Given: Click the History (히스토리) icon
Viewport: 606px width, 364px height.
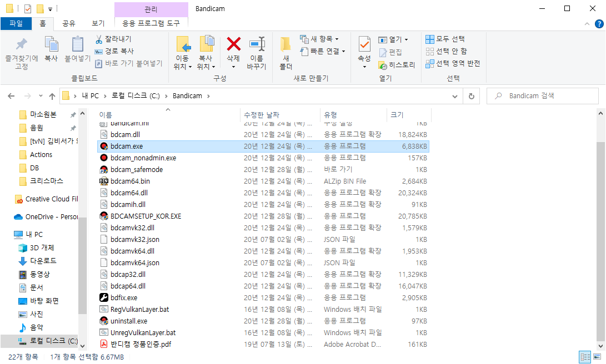Looking at the screenshot, I should click(383, 65).
